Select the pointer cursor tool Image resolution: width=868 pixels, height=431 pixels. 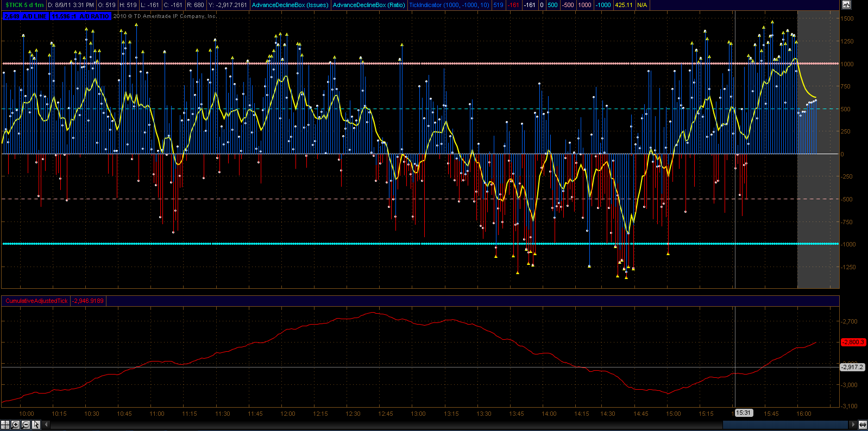tap(36, 424)
